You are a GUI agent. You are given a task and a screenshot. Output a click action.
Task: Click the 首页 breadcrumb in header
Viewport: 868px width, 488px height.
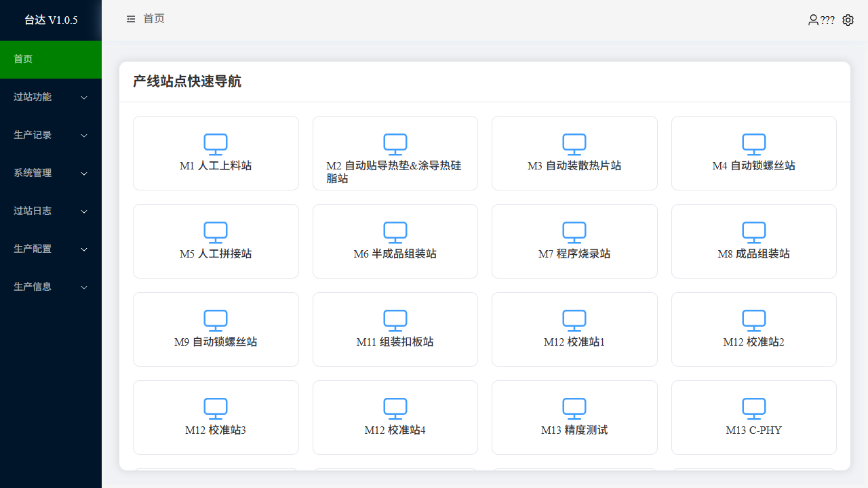coord(154,18)
